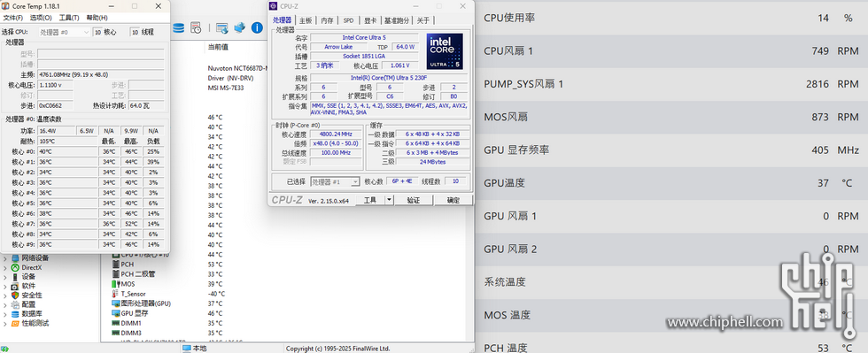Select the 软件 icon in AIDA64 tree
The image size is (868, 353).
(x=16, y=286)
